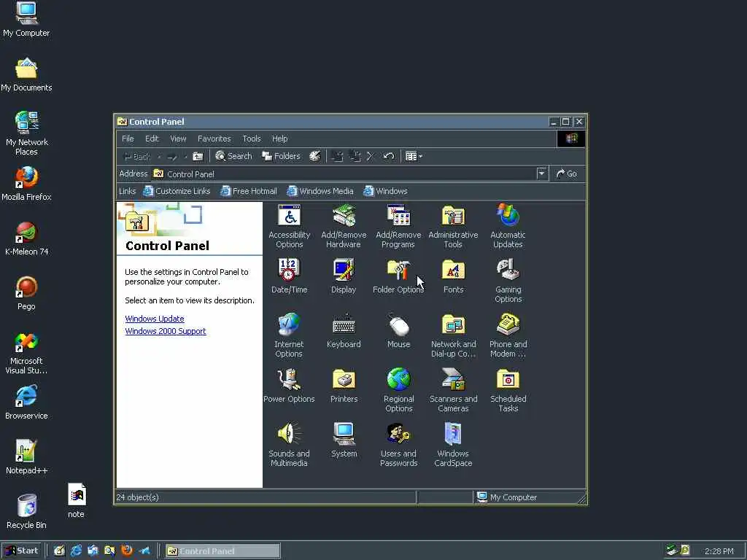The height and width of the screenshot is (560, 747).
Task: Launch Internet Explorer from Quick Launch
Action: pyautogui.click(x=76, y=551)
